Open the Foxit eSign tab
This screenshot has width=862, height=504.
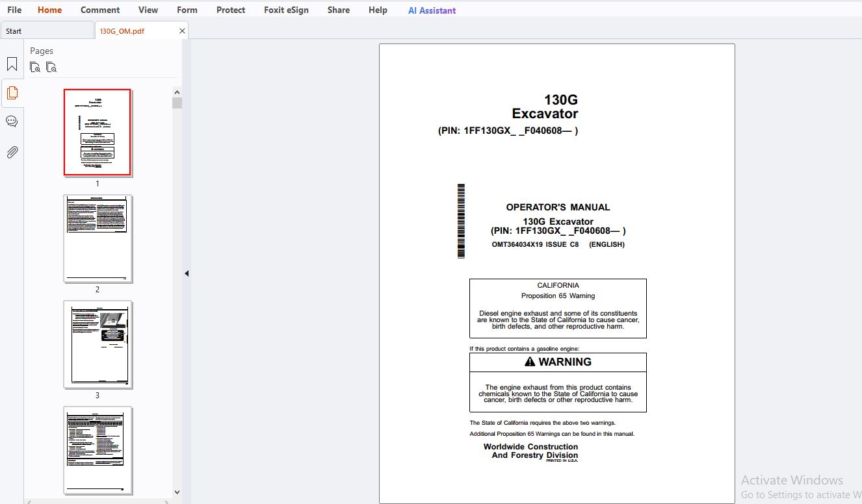tap(286, 10)
